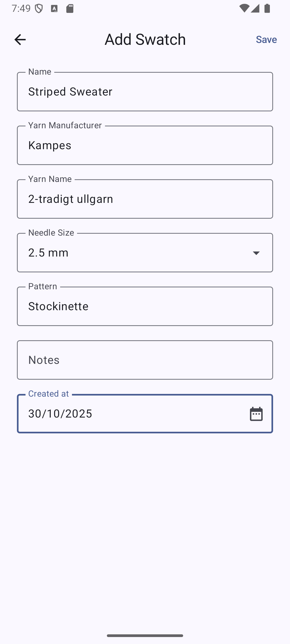Image resolution: width=290 pixels, height=644 pixels.
Task: Click the back arrow to exit Add Swatch
Action: [x=20, y=39]
